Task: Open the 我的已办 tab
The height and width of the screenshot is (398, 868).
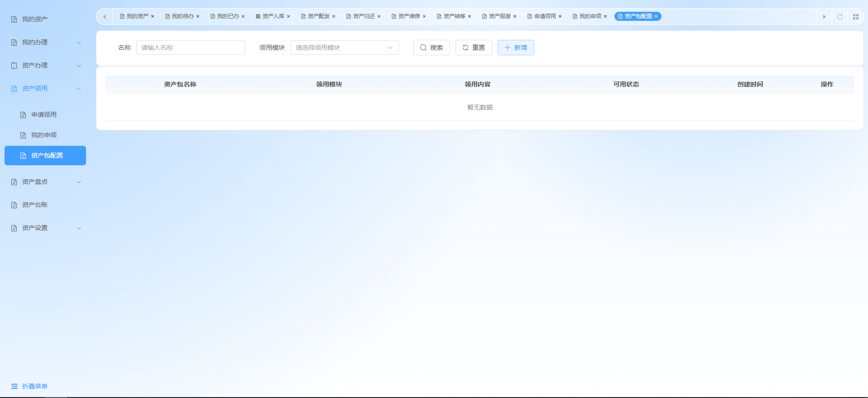Action: (x=228, y=16)
